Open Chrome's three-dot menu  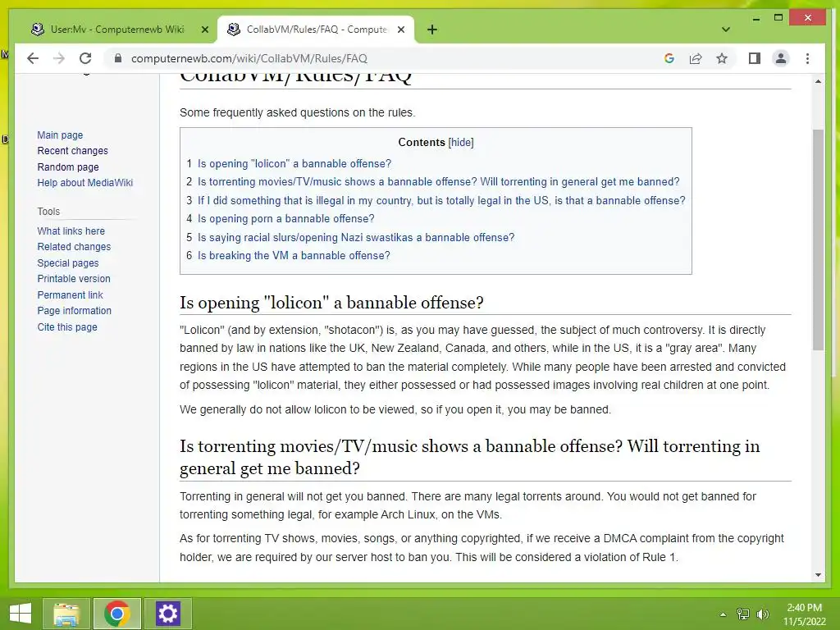(807, 58)
